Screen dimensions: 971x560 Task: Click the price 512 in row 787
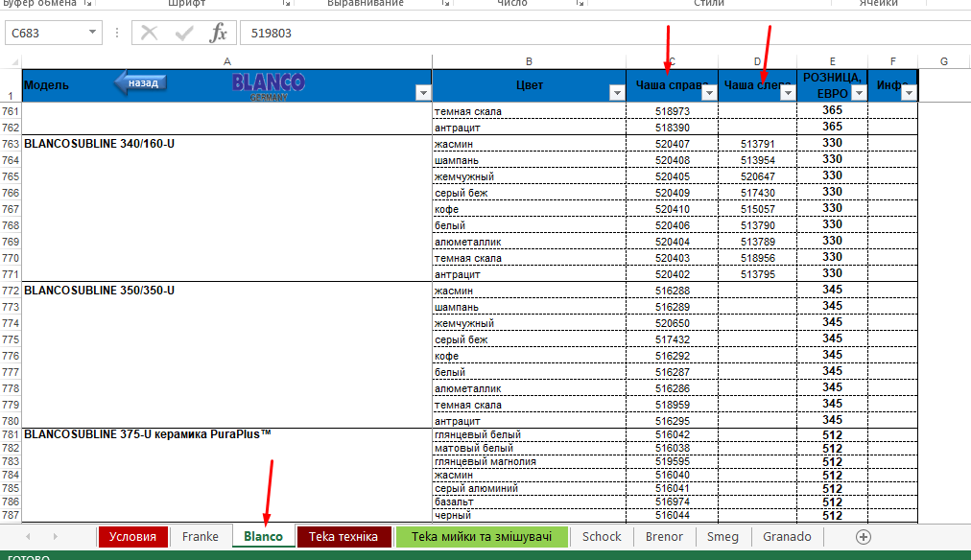coord(832,516)
